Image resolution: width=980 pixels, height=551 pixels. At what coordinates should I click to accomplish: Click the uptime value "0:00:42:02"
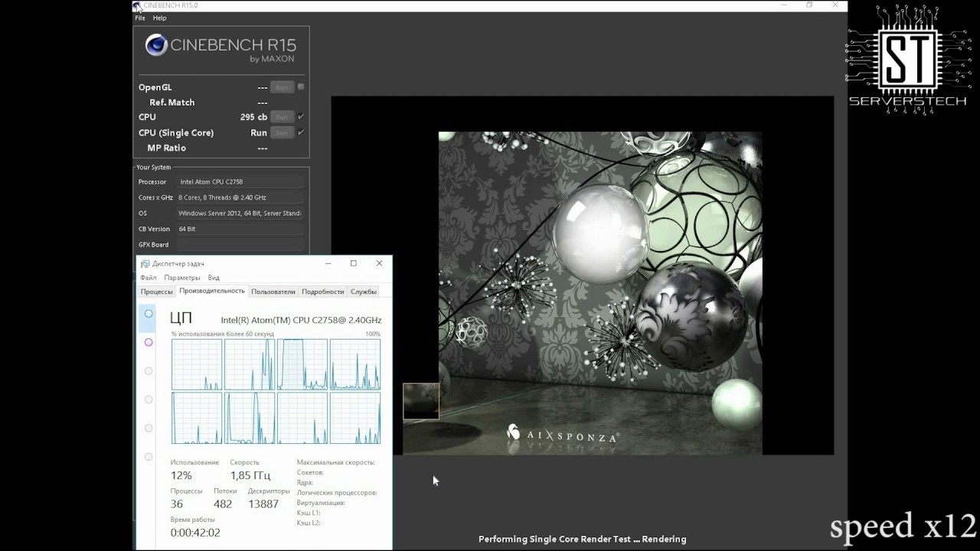pos(195,533)
